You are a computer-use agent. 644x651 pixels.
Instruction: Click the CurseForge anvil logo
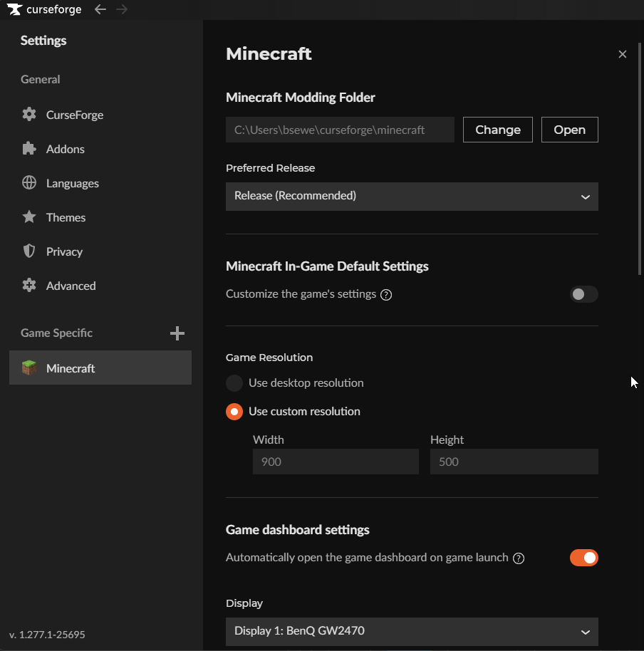[x=14, y=9]
